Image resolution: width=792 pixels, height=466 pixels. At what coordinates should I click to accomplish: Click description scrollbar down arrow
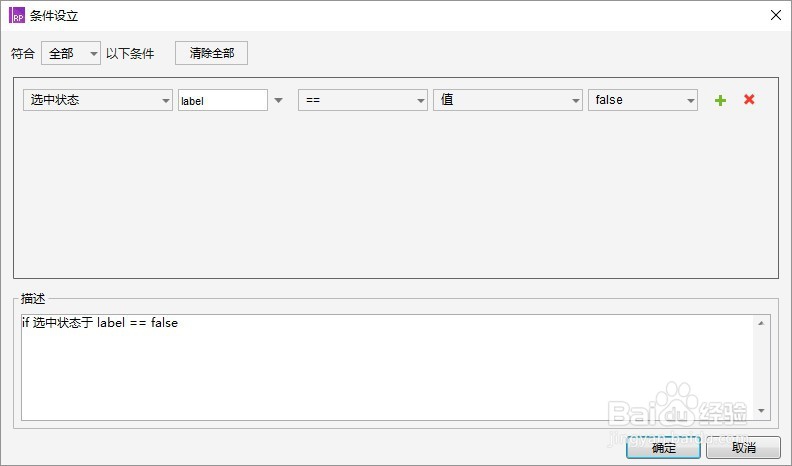(x=761, y=410)
